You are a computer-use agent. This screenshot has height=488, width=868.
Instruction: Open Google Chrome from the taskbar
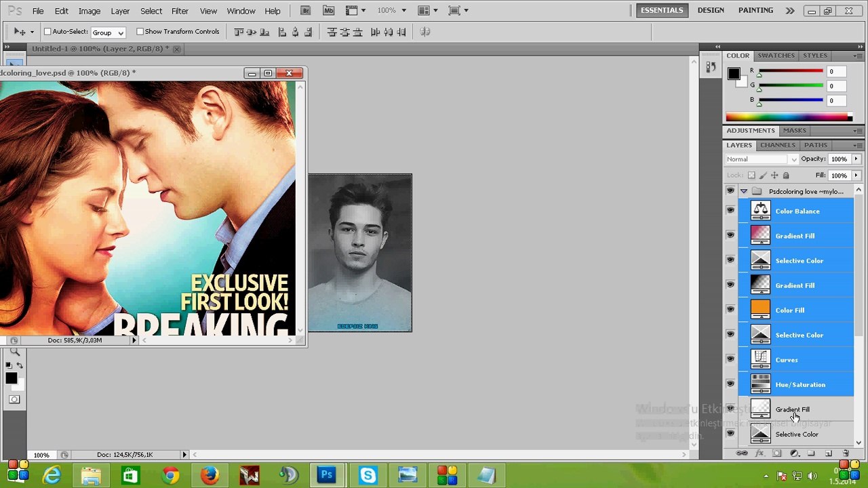(171, 475)
